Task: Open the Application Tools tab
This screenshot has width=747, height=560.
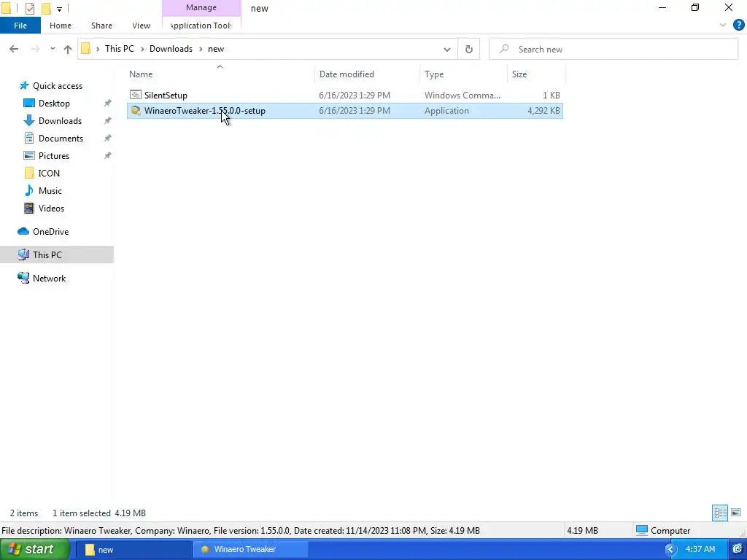Action: pyautogui.click(x=201, y=26)
